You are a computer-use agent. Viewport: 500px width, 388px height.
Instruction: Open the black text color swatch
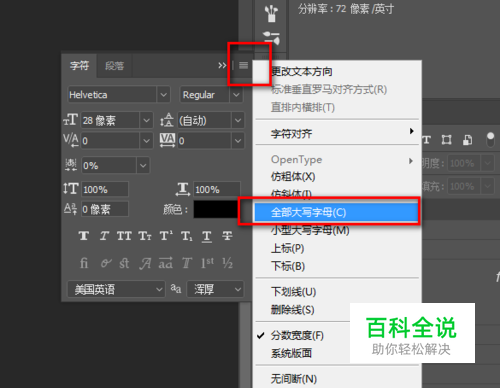(x=216, y=209)
